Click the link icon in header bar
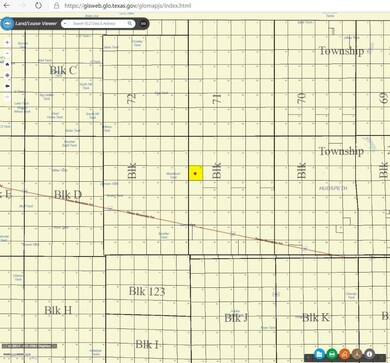This screenshot has height=363, width=390. (143, 24)
